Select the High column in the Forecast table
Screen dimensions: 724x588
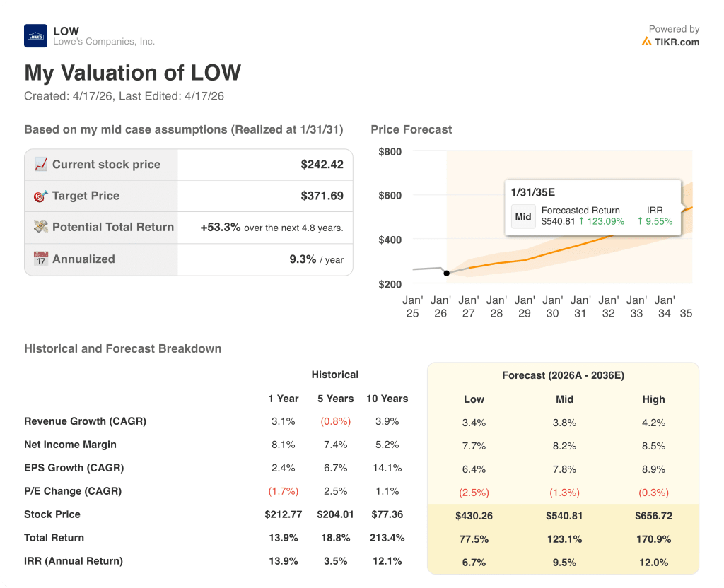point(654,399)
